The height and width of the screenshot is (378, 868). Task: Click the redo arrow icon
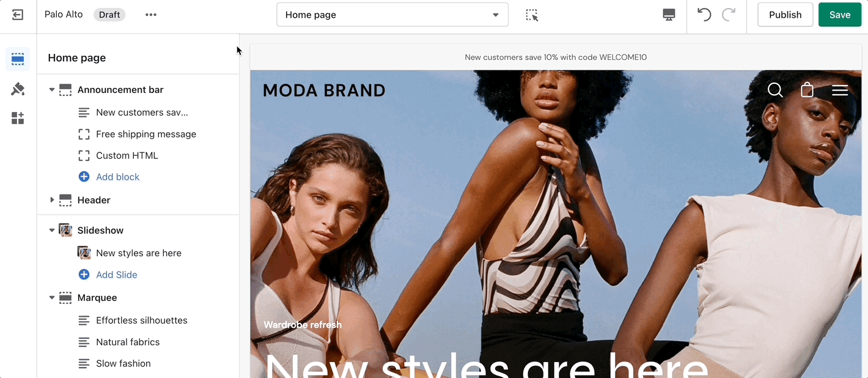[x=729, y=15]
